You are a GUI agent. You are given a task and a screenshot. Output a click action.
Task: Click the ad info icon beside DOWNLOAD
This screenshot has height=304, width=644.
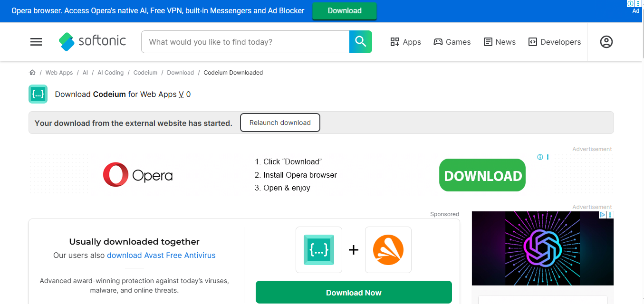point(540,157)
